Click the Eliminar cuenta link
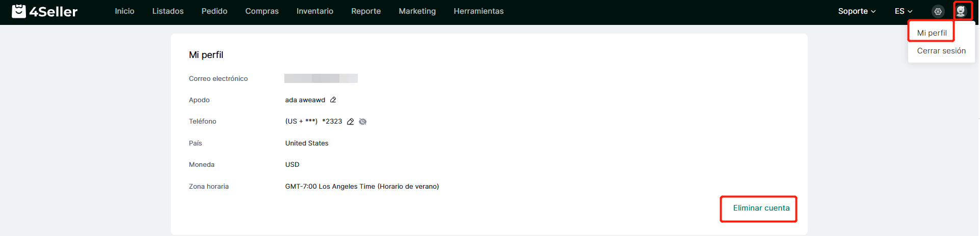Image resolution: width=980 pixels, height=236 pixels. tap(761, 208)
